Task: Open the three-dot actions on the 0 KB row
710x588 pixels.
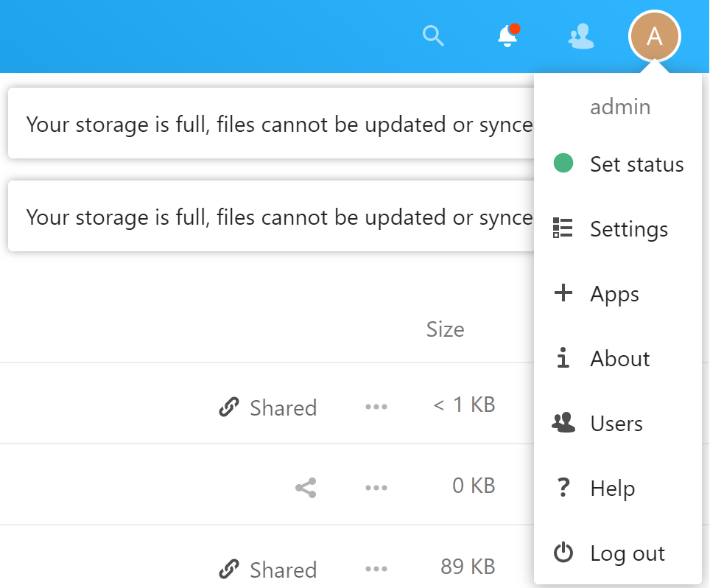Action: [376, 487]
